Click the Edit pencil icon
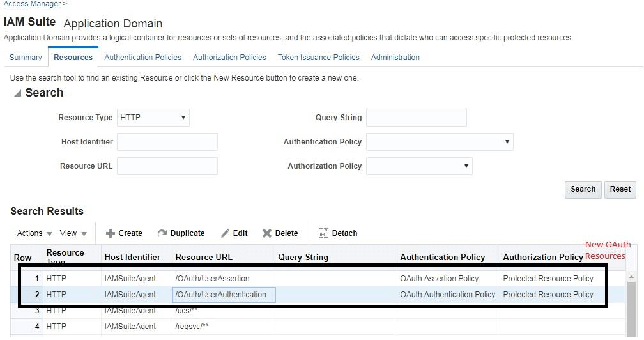Viewport: 644px width, 340px height. [225, 233]
